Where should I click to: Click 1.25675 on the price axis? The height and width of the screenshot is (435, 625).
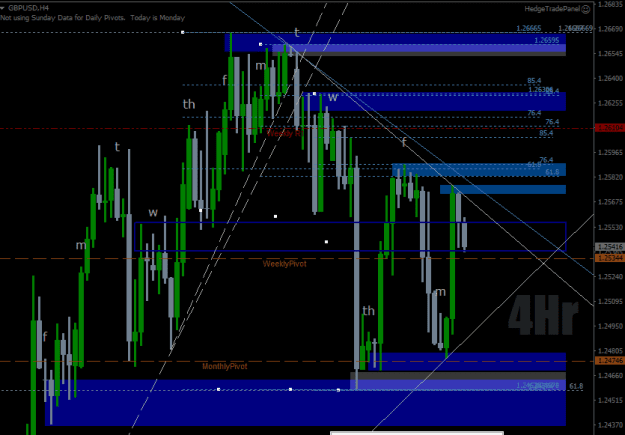610,202
